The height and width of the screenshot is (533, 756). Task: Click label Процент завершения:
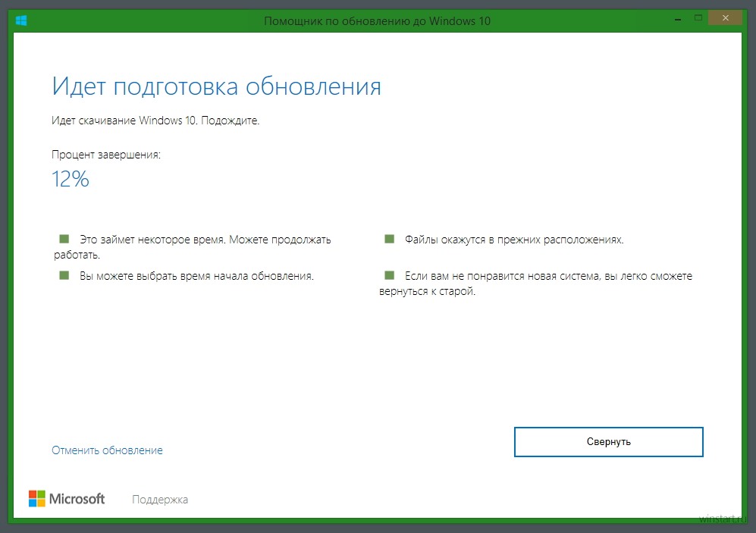click(106, 155)
